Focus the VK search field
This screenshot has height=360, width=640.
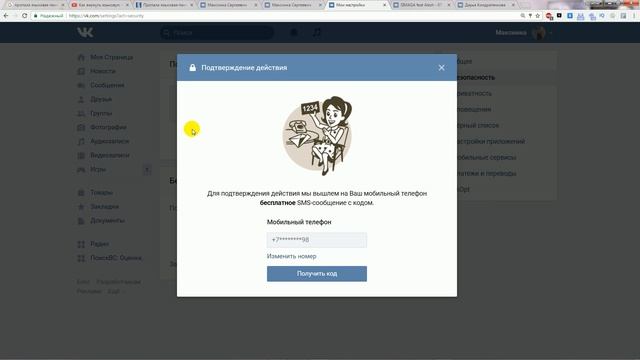coord(217,33)
